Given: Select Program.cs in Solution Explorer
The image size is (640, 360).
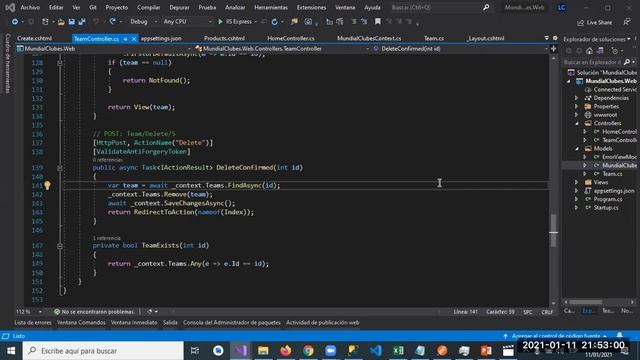Looking at the screenshot, I should coord(608,199).
